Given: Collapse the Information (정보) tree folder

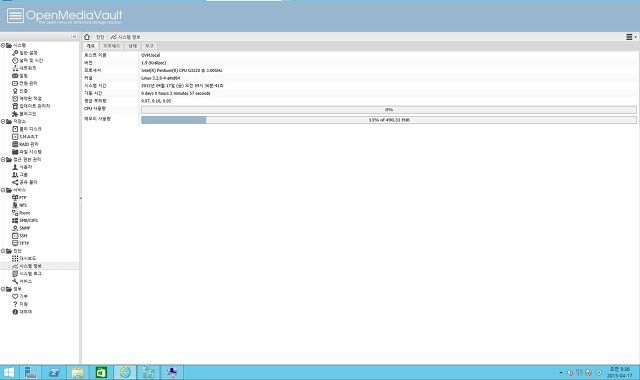Looking at the screenshot, I should 3,289.
